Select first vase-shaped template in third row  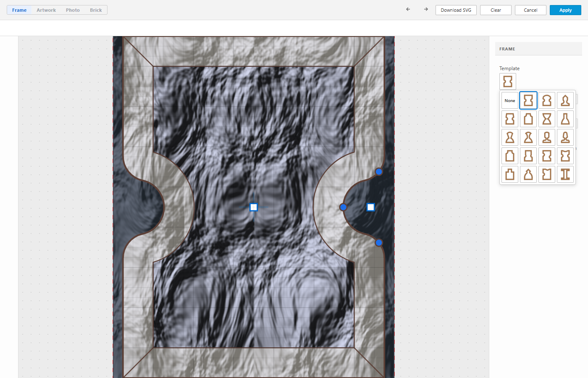[510, 137]
